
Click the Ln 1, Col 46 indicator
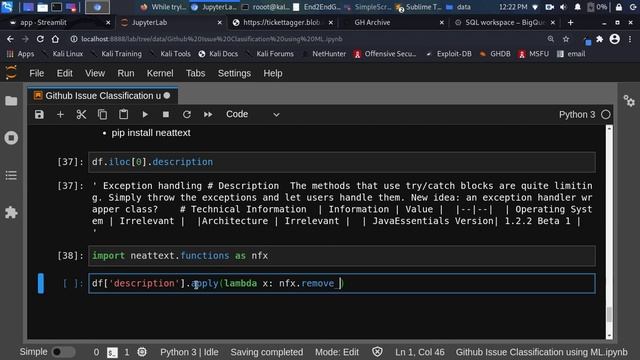tap(420, 352)
